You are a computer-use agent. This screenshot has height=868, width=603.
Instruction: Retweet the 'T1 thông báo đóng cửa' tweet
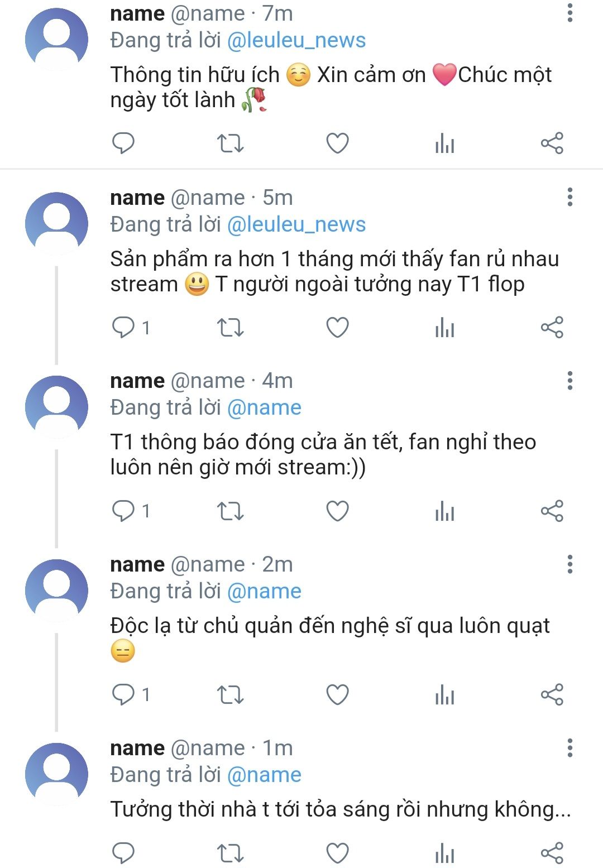tap(230, 511)
